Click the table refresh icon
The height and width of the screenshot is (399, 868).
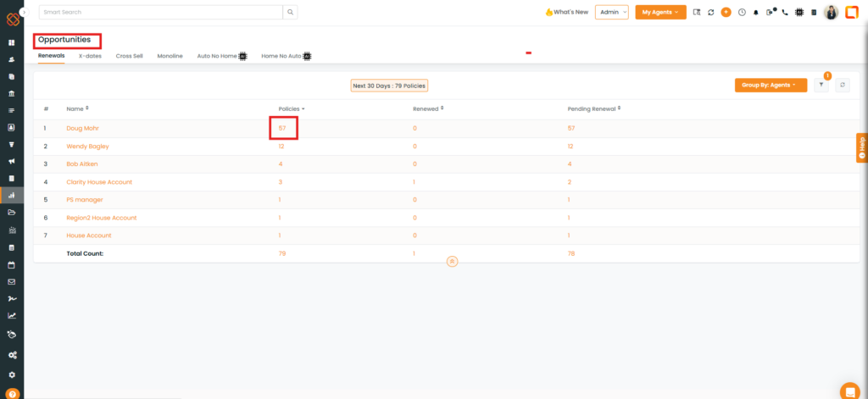[x=842, y=86]
